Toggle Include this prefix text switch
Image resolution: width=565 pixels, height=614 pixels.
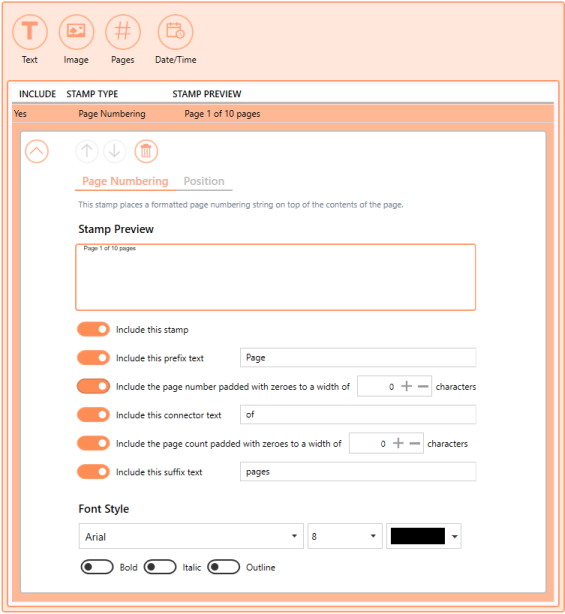point(93,358)
